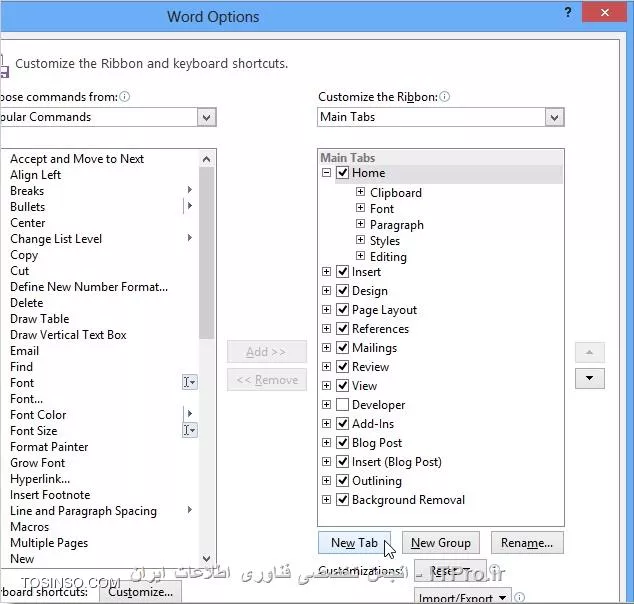634x604 pixels.
Task: Open the Import/Export dropdown button
Action: (x=463, y=596)
